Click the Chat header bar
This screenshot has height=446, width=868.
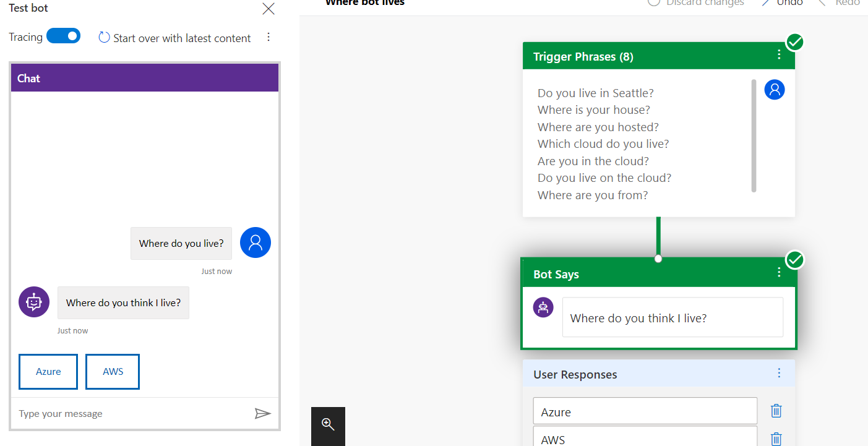pyautogui.click(x=145, y=78)
